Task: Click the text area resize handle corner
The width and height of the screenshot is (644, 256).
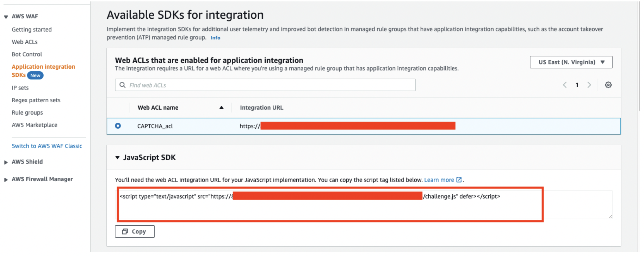Action: click(x=610, y=217)
